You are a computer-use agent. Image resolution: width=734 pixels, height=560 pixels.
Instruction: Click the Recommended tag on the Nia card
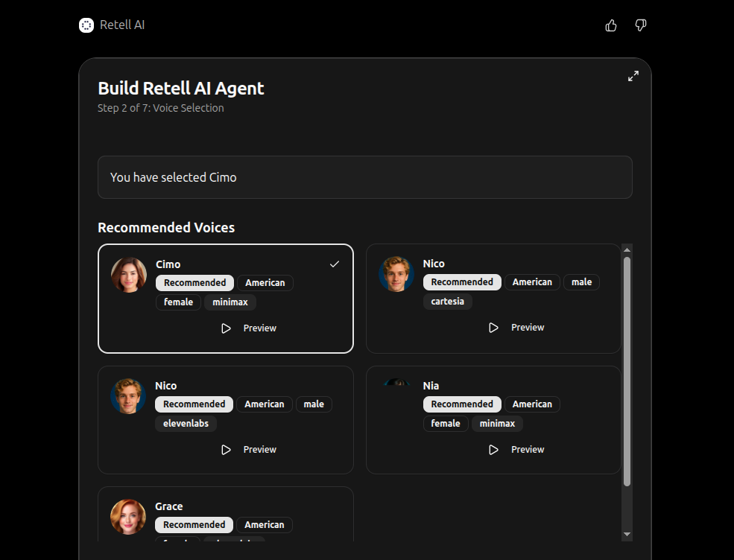pos(462,404)
